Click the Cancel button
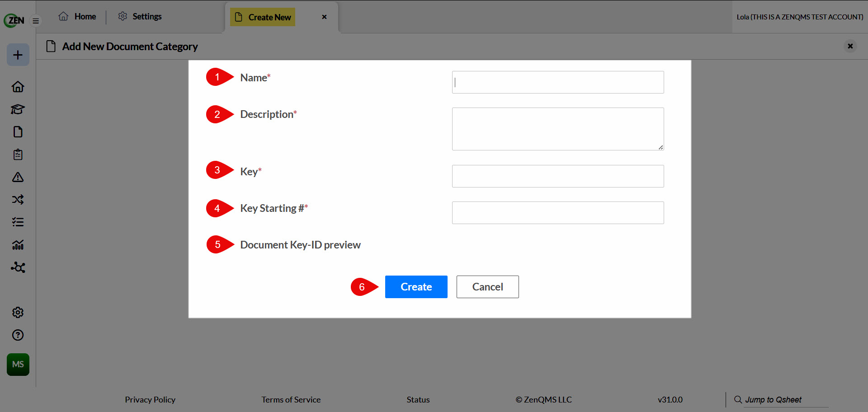 coord(488,287)
